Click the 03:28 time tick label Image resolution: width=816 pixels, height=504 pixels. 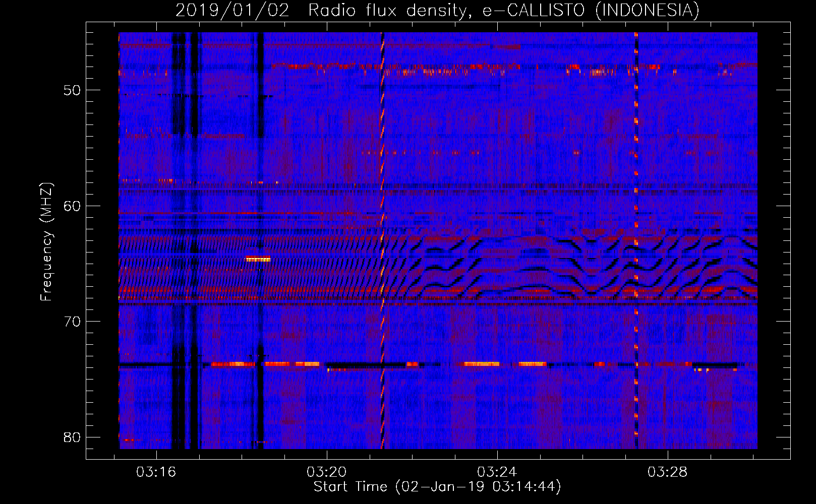pyautogui.click(x=668, y=472)
